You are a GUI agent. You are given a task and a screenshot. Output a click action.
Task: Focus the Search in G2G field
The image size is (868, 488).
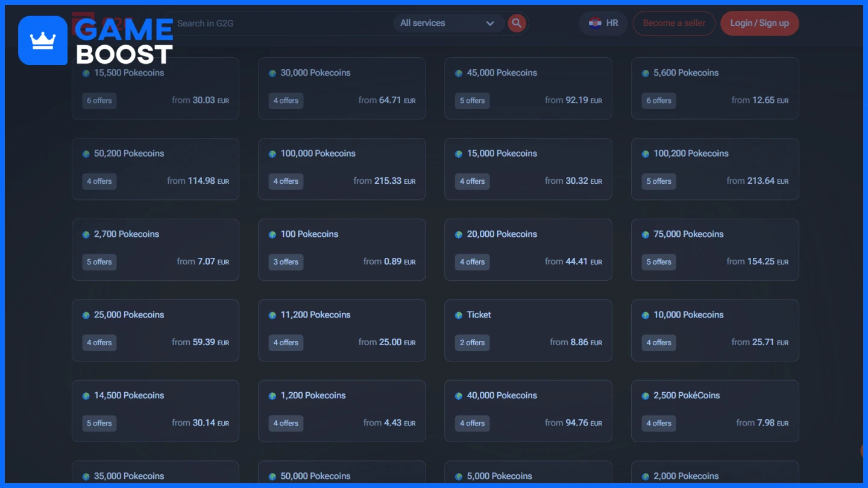[x=277, y=23]
